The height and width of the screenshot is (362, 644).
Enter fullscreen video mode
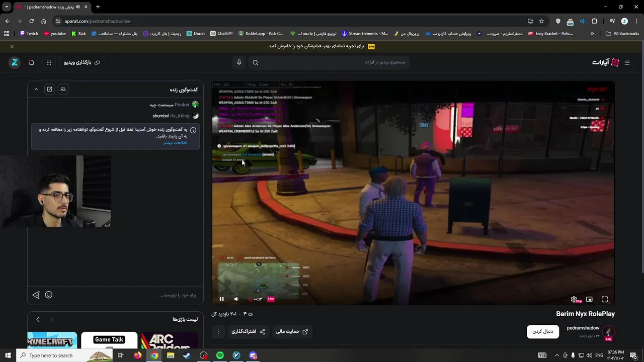pos(605,299)
